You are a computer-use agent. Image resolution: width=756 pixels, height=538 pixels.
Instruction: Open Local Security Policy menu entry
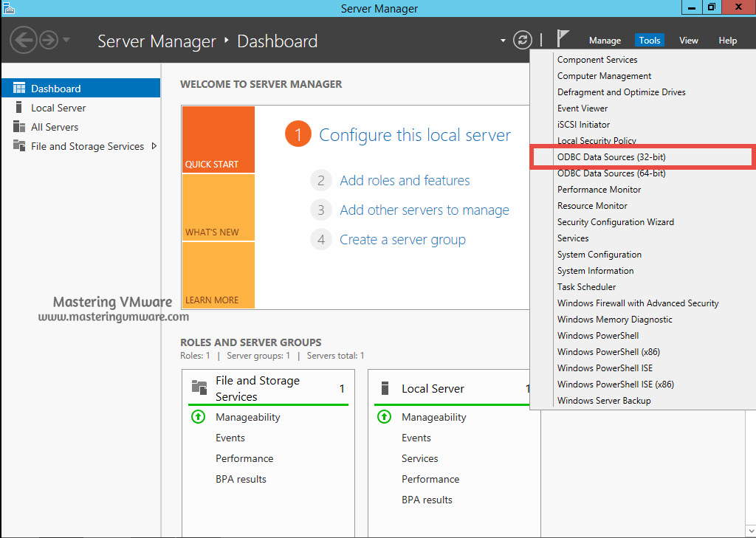point(597,140)
